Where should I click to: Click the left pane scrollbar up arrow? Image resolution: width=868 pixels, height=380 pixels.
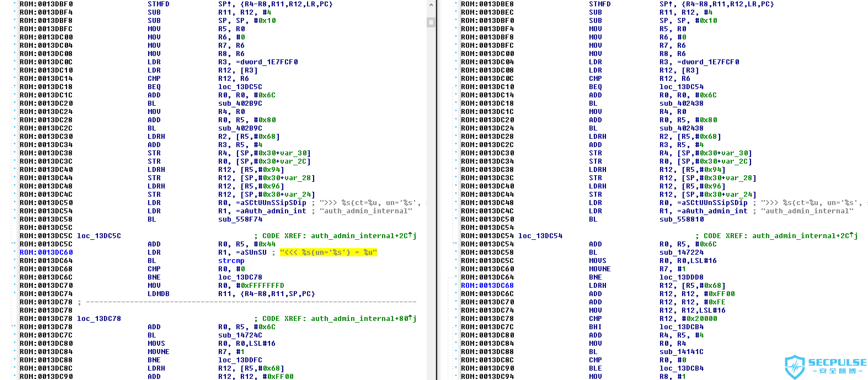pos(431,5)
